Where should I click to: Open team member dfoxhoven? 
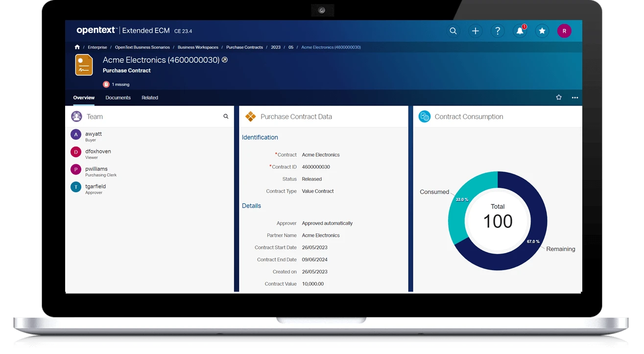pyautogui.click(x=98, y=152)
